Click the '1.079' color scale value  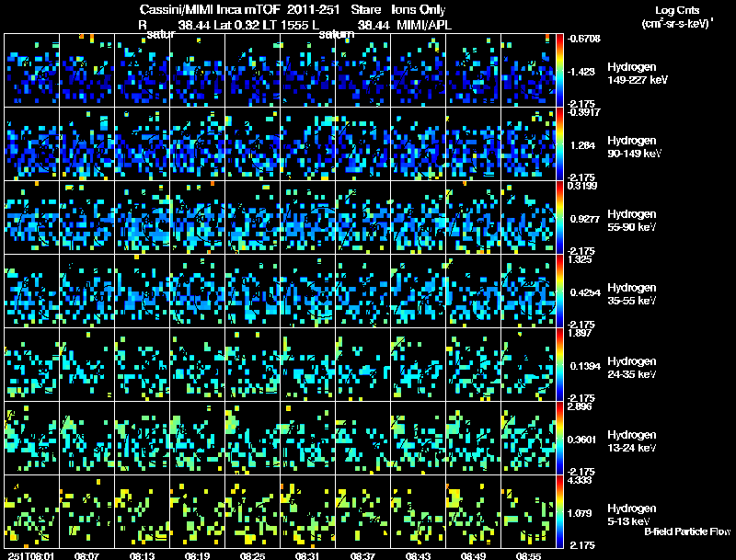[x=580, y=514]
